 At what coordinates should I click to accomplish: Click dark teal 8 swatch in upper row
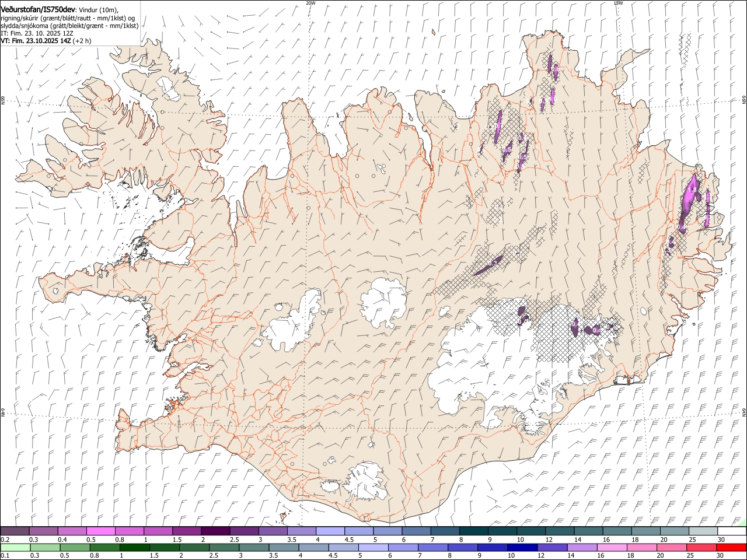pyautogui.click(x=473, y=531)
